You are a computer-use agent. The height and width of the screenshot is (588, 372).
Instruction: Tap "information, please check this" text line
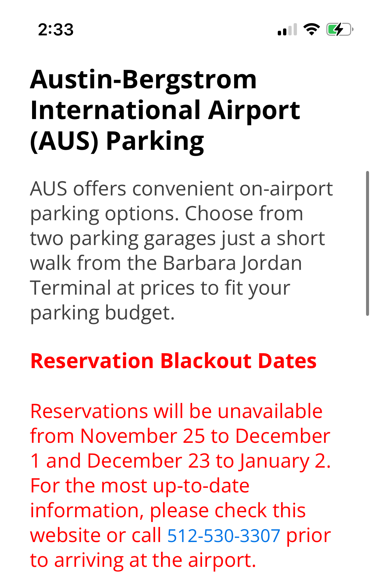[168, 511]
